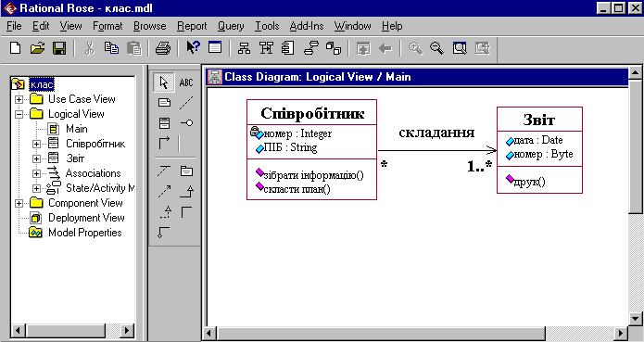Select the Generalization arrow tool
This screenshot has height=342, width=644.
[186, 191]
